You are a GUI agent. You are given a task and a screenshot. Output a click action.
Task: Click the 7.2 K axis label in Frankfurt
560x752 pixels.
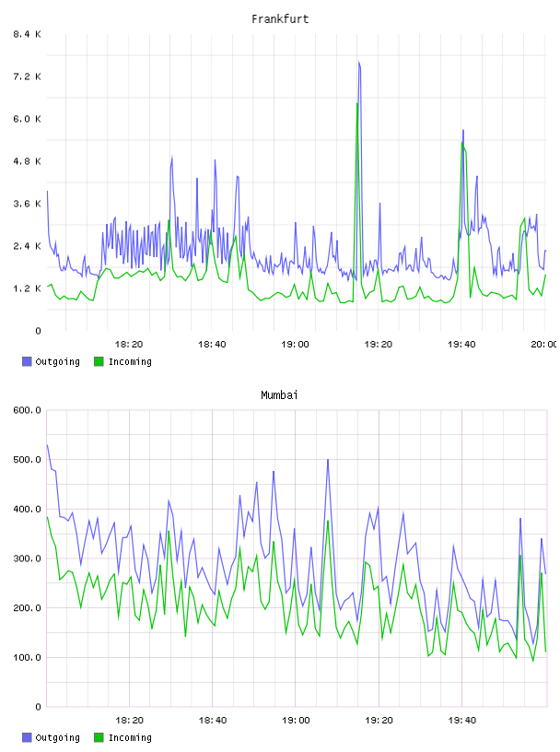(x=27, y=76)
